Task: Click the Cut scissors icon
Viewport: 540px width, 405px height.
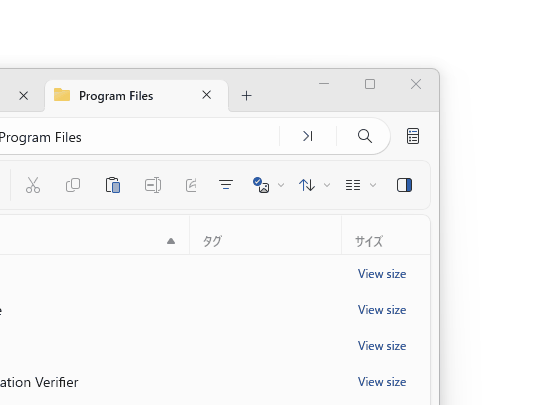Action: 33,185
